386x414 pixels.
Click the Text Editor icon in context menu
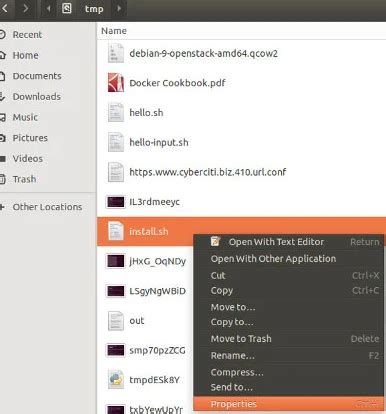(215, 241)
